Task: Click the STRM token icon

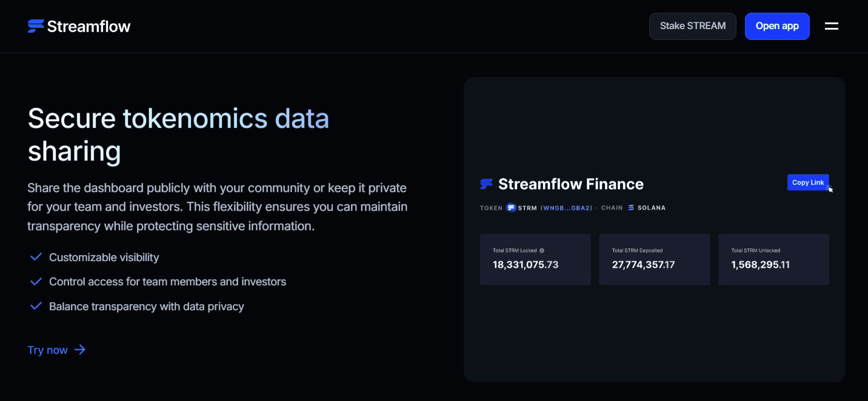Action: point(511,208)
